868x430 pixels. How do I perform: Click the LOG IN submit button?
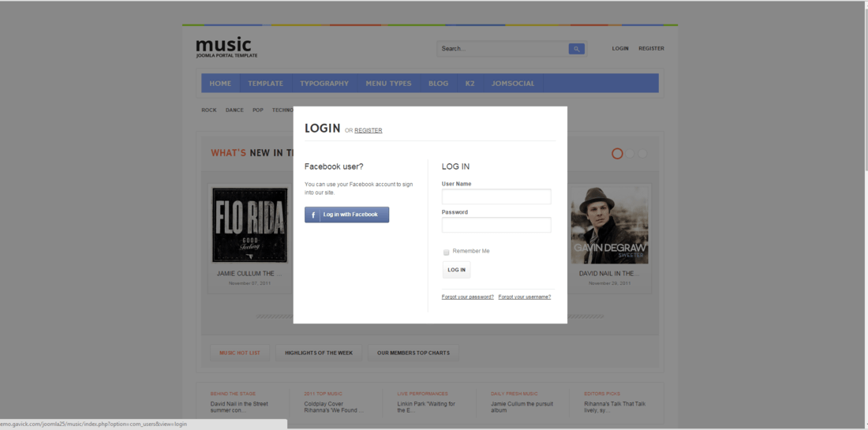(x=456, y=270)
